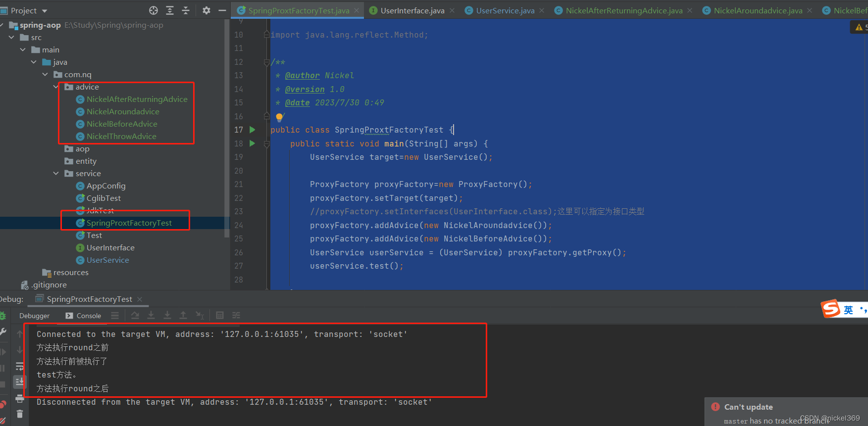Stop the debug process
Viewport: 868px width, 426px height.
click(x=2, y=384)
